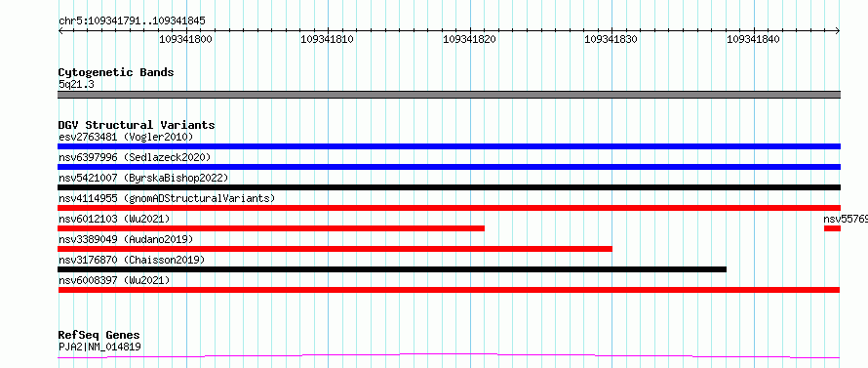Click ruler tick label 109341830

612,39
